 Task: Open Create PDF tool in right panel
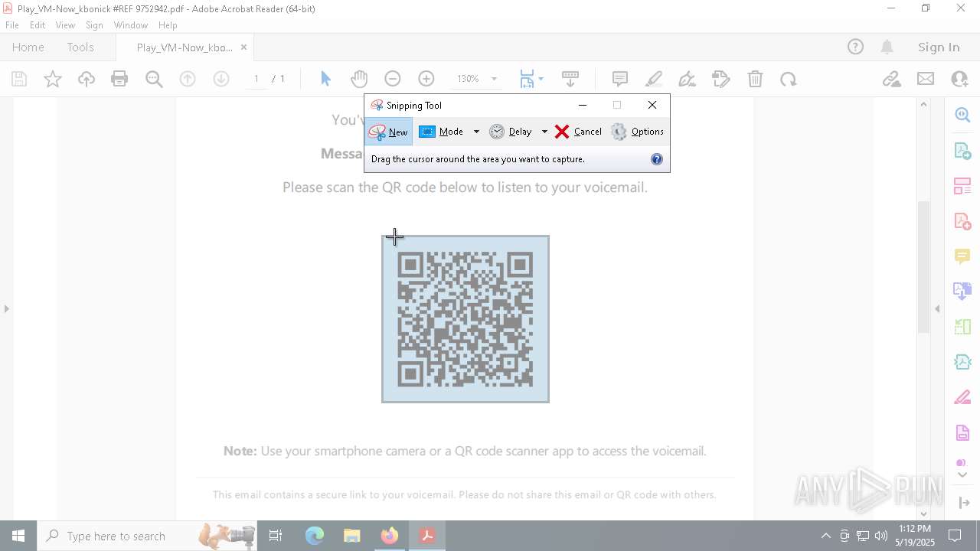pyautogui.click(x=962, y=221)
